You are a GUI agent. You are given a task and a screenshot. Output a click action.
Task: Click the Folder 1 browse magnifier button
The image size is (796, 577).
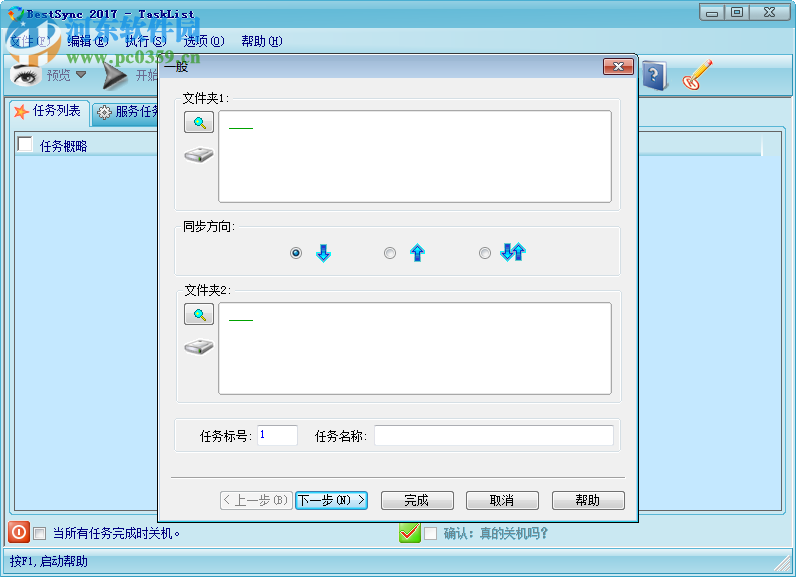point(199,122)
